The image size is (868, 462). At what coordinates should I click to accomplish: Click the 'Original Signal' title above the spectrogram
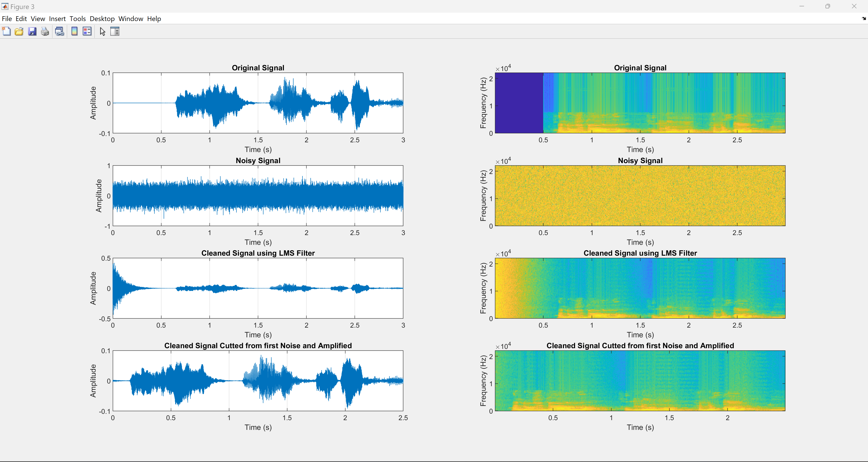pos(640,68)
